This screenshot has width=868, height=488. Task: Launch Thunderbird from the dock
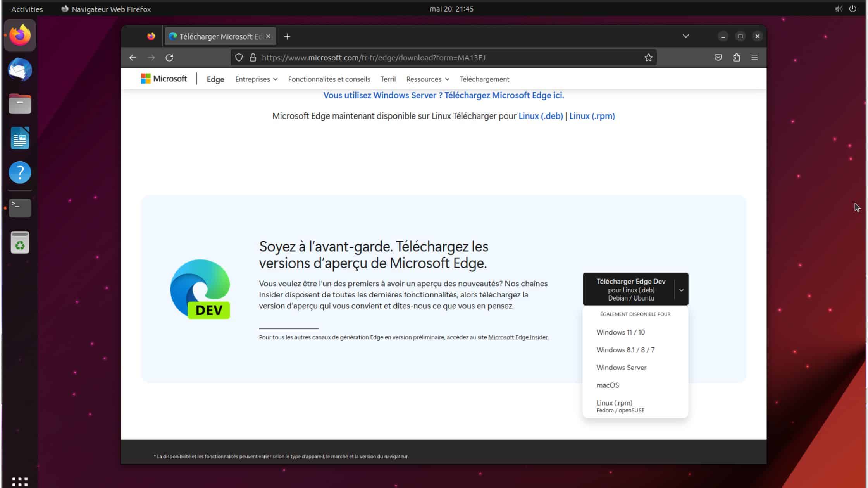tap(20, 70)
